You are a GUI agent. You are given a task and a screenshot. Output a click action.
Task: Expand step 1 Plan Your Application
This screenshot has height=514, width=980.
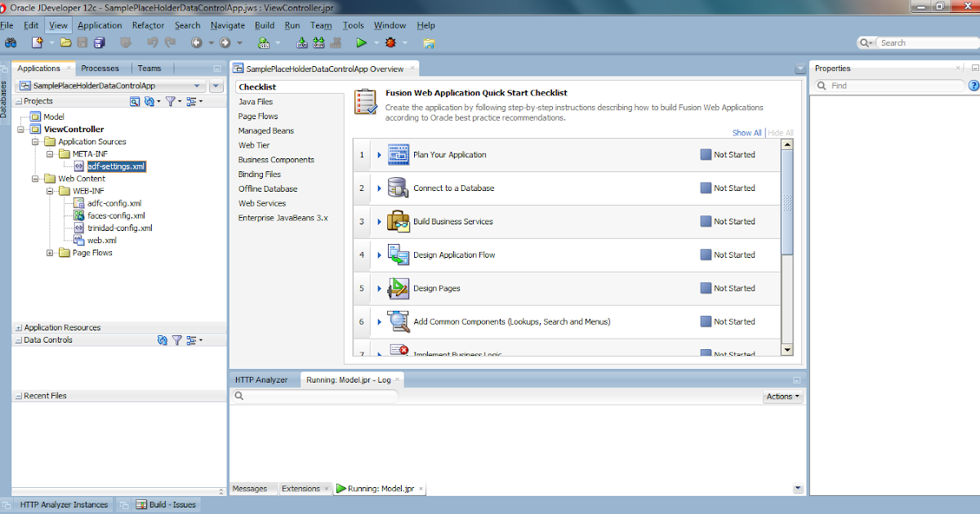(x=378, y=154)
